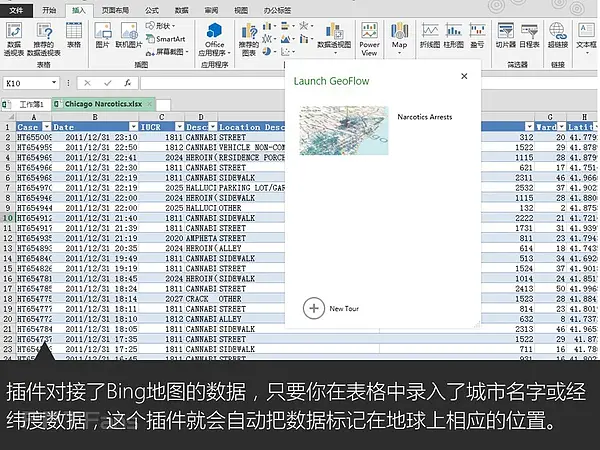Expand the Shapes (形状) dropdown
The height and width of the screenshot is (450, 600).
(166, 26)
